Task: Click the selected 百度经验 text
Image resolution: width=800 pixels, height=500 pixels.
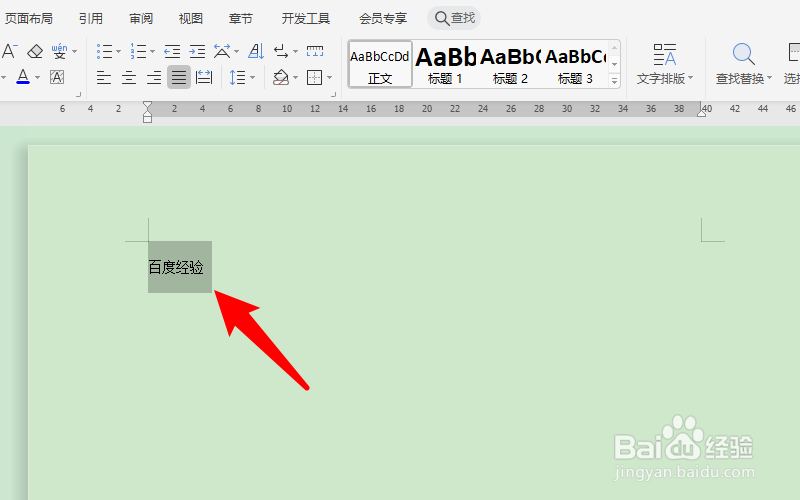Action: pyautogui.click(x=176, y=267)
